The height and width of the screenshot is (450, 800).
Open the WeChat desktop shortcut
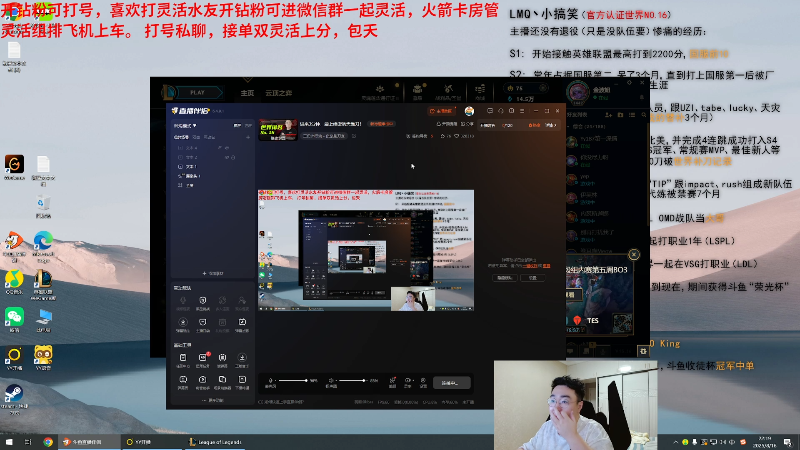click(14, 320)
